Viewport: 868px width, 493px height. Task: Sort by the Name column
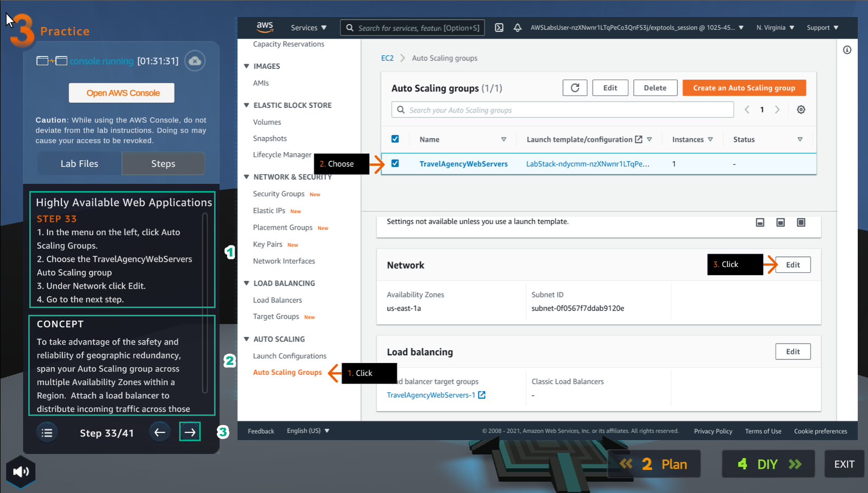point(504,139)
